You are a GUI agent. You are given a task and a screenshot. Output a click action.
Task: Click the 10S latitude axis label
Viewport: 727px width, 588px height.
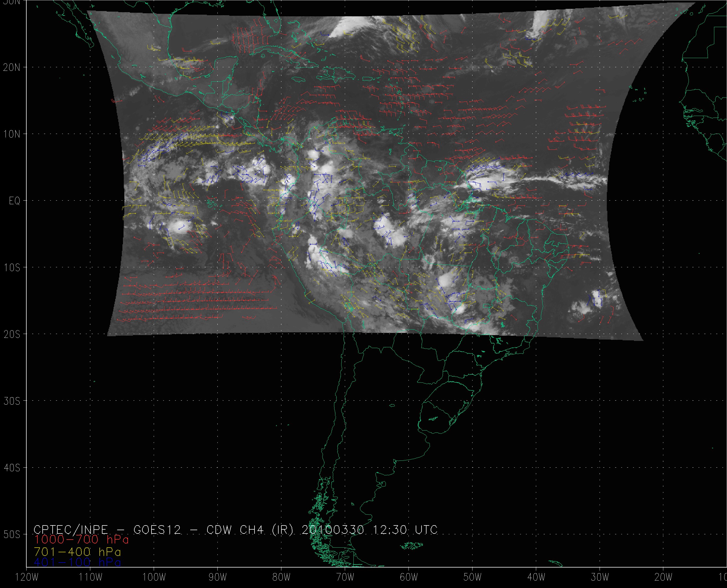pyautogui.click(x=12, y=268)
